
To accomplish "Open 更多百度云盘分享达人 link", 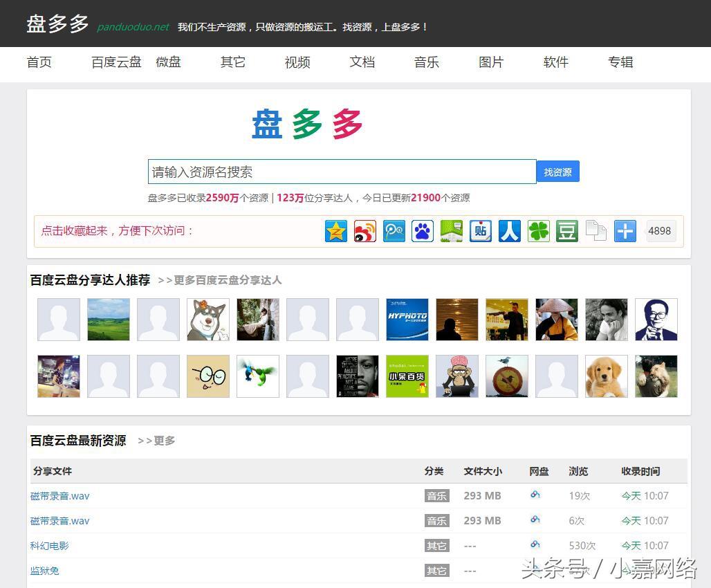I will point(220,280).
